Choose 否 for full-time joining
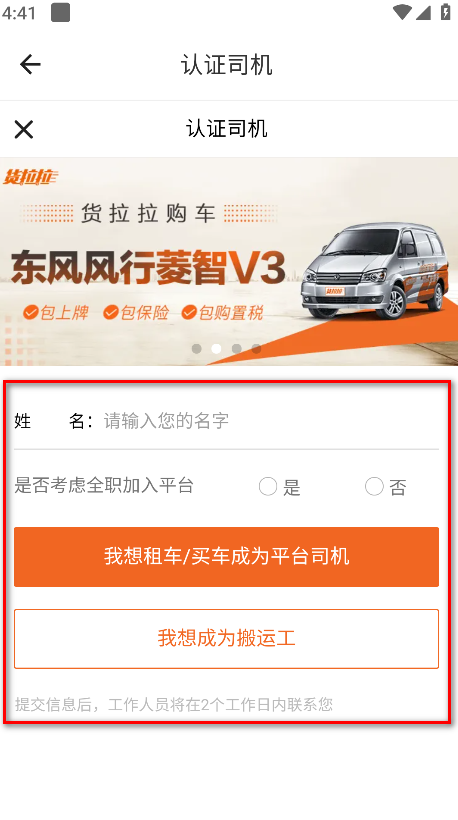This screenshot has width=458, height=820. 374,486
